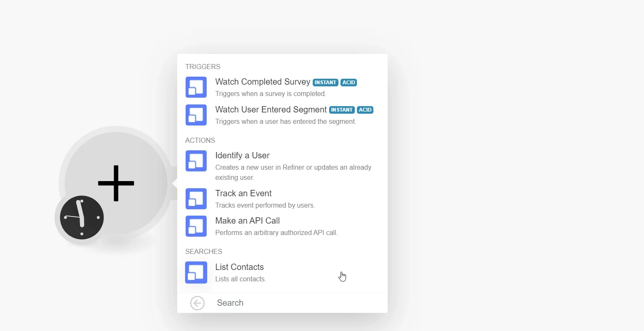Open the clock schedule settings icon
Image resolution: width=644 pixels, height=331 pixels.
tap(82, 218)
